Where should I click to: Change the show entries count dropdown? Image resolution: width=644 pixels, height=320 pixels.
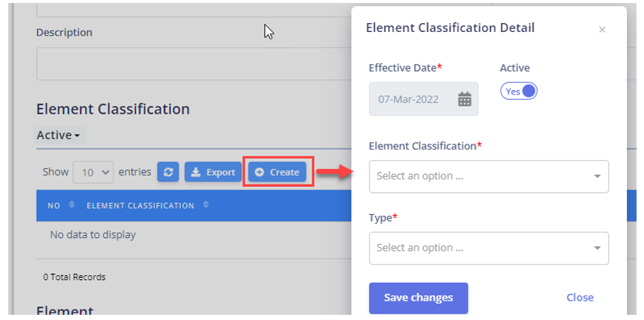93,172
